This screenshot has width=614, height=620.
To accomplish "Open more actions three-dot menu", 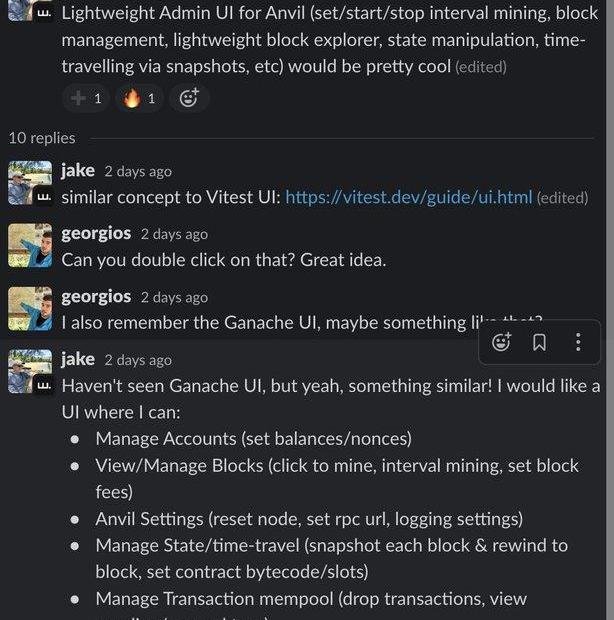I will 578,343.
